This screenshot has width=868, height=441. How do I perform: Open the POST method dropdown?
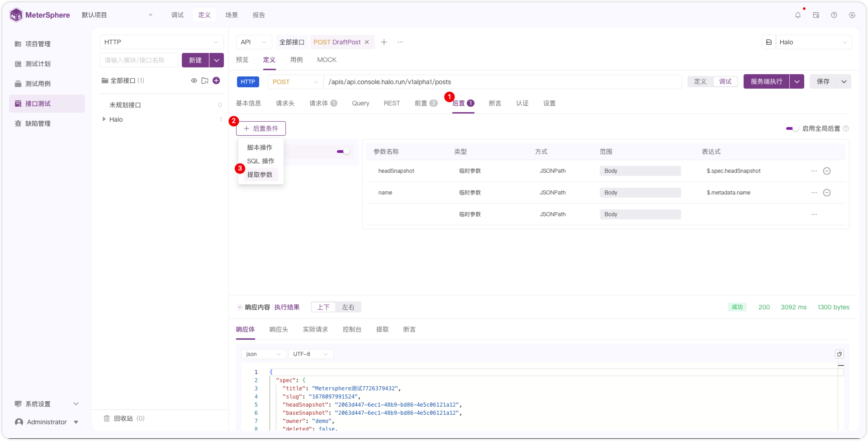coord(295,82)
